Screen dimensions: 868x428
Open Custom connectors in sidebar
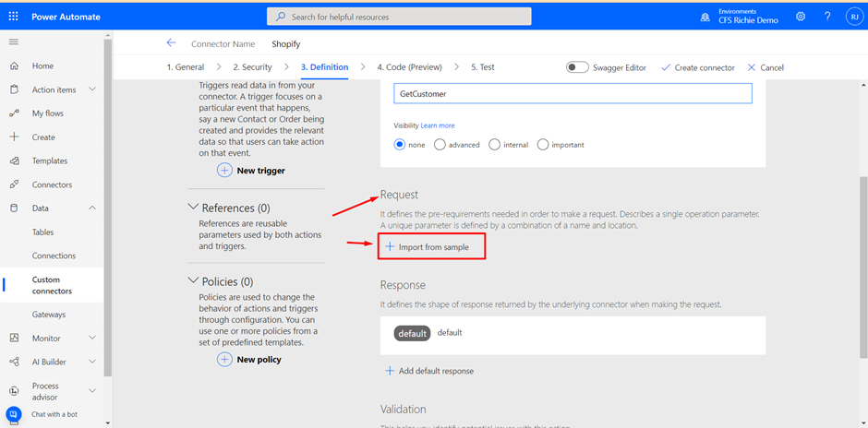[x=52, y=285]
